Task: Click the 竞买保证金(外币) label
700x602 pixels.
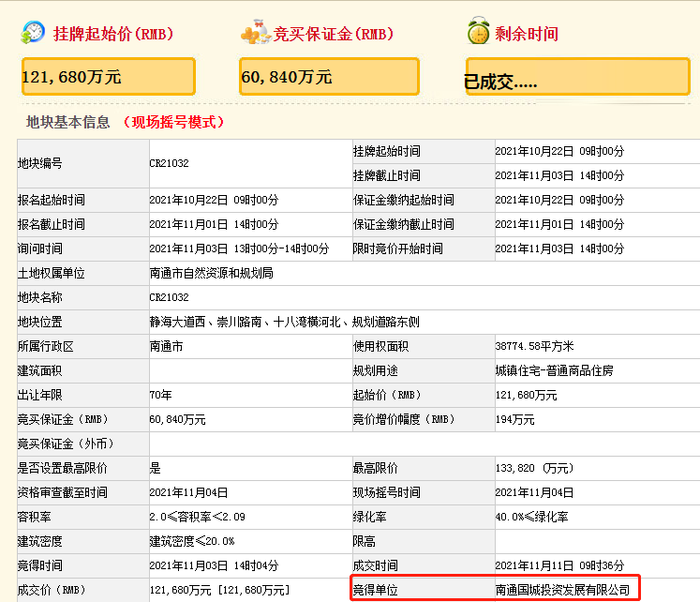Action: (x=67, y=444)
